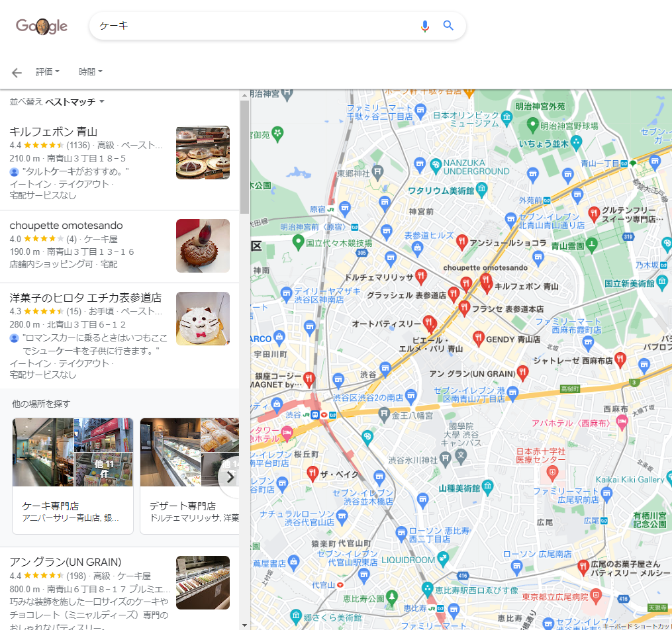Click the 恵比寿駅西口ゑびす像 marker
This screenshot has width=672, height=630.
click(427, 590)
